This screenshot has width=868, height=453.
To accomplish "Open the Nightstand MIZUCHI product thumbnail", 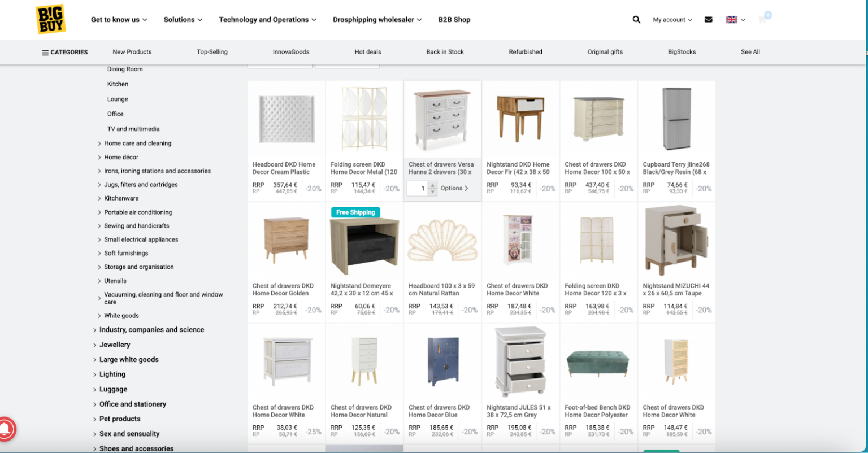I will pos(676,239).
